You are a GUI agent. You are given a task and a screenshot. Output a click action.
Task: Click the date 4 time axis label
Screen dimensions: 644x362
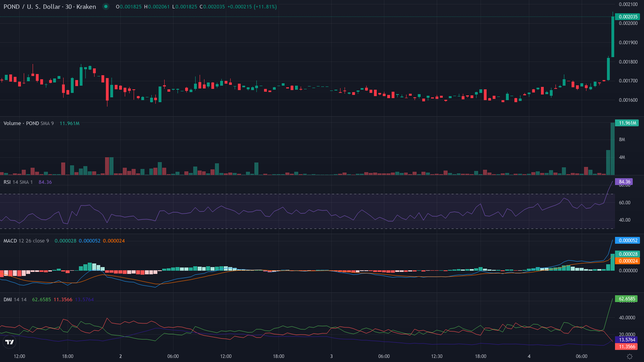[530, 356]
